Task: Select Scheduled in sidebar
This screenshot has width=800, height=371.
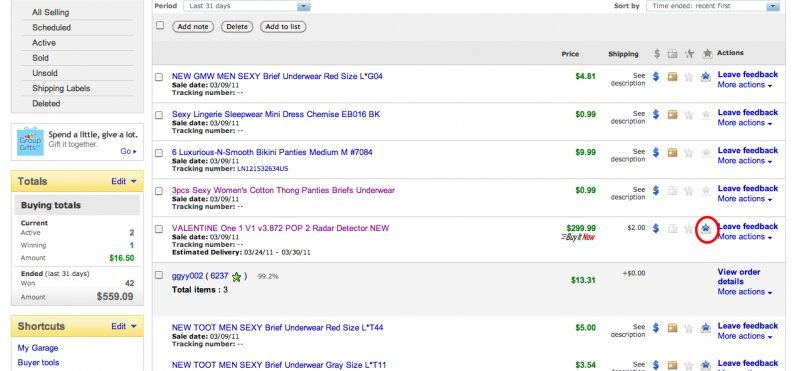Action: coord(52,28)
